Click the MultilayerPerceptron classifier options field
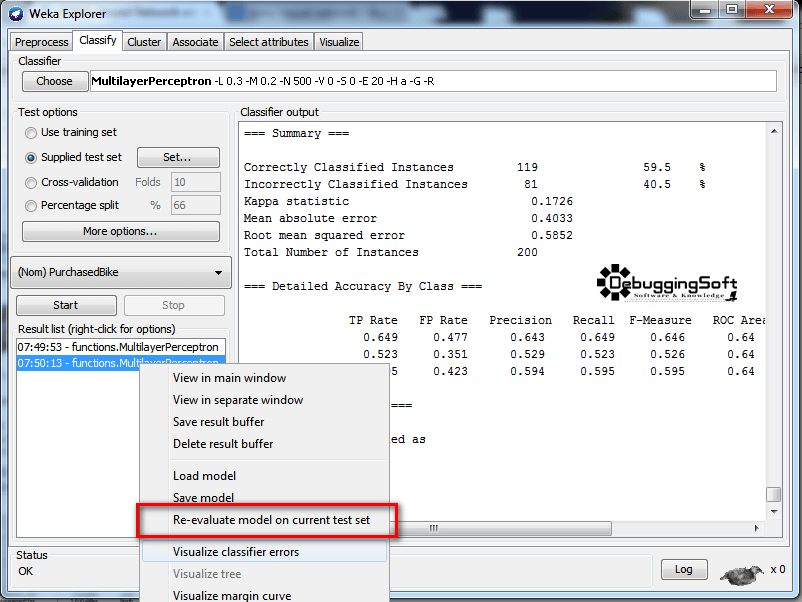Image resolution: width=802 pixels, height=602 pixels. pyautogui.click(x=433, y=81)
